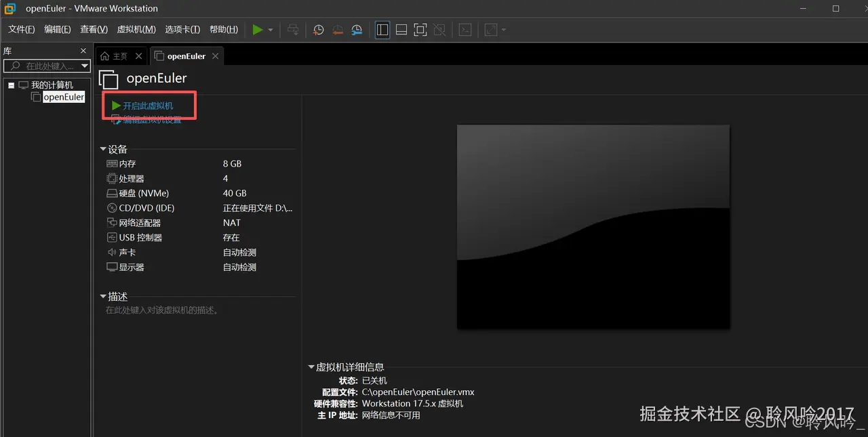Open the CD/DVD (IDE) device entry

coord(112,207)
